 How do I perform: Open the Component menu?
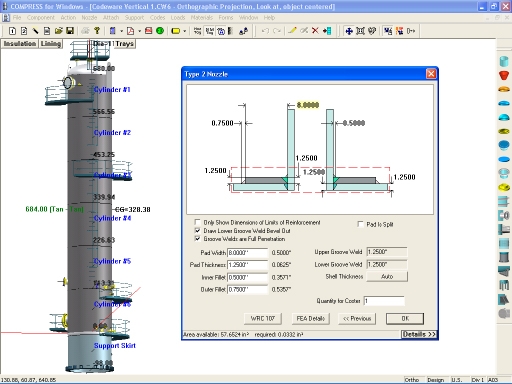(41, 17)
